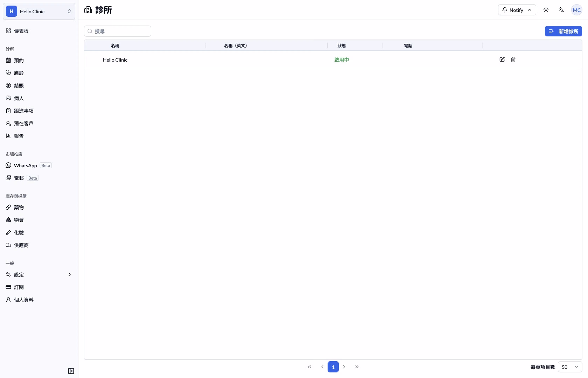Expand the 設定 settings submenu
This screenshot has width=588, height=378.
(x=39, y=275)
